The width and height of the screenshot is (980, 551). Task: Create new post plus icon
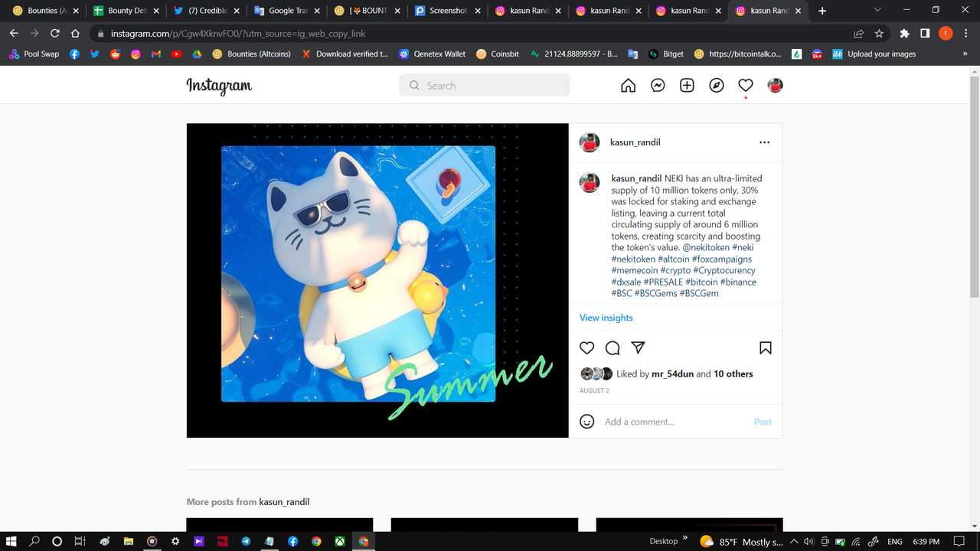[x=687, y=86]
